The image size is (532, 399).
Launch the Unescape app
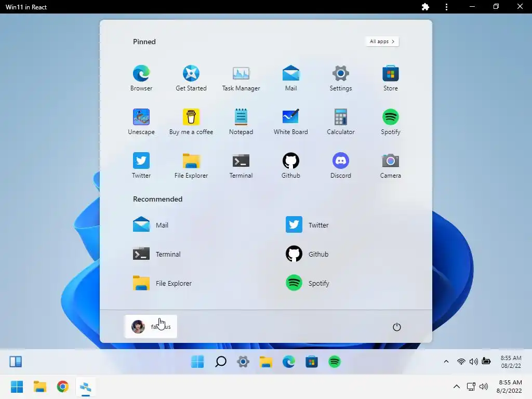point(141,122)
